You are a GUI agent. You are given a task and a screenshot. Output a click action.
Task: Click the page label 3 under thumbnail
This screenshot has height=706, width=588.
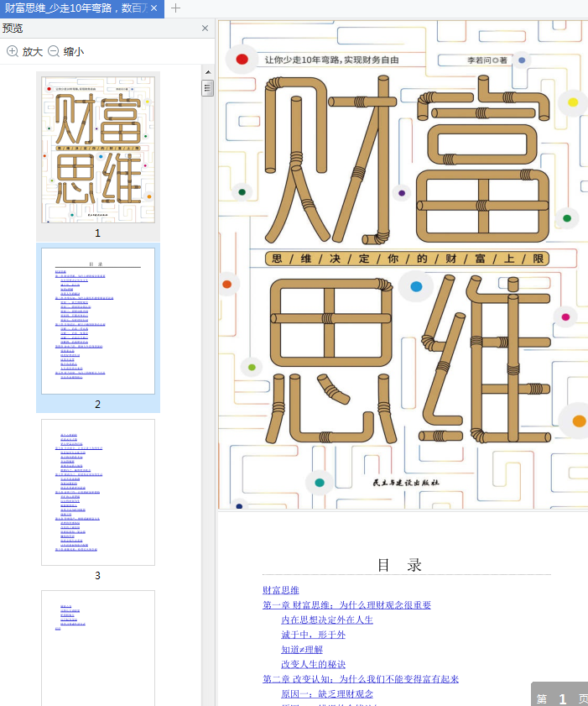(x=97, y=575)
